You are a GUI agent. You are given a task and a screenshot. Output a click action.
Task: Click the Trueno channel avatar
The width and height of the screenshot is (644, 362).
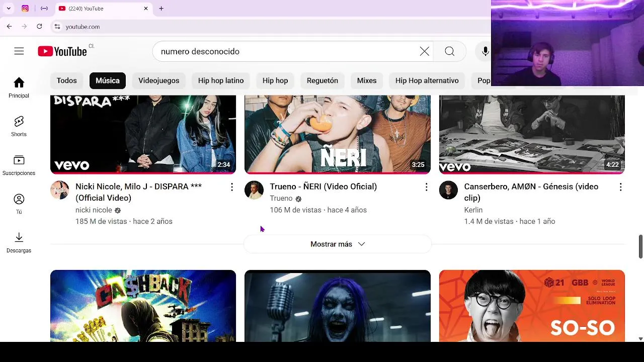click(x=254, y=190)
